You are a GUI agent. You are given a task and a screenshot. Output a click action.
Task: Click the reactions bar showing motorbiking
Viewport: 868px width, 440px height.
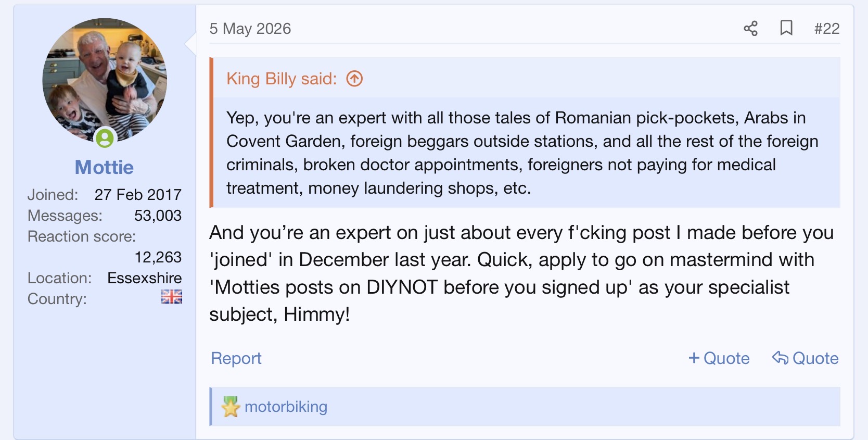[525, 407]
